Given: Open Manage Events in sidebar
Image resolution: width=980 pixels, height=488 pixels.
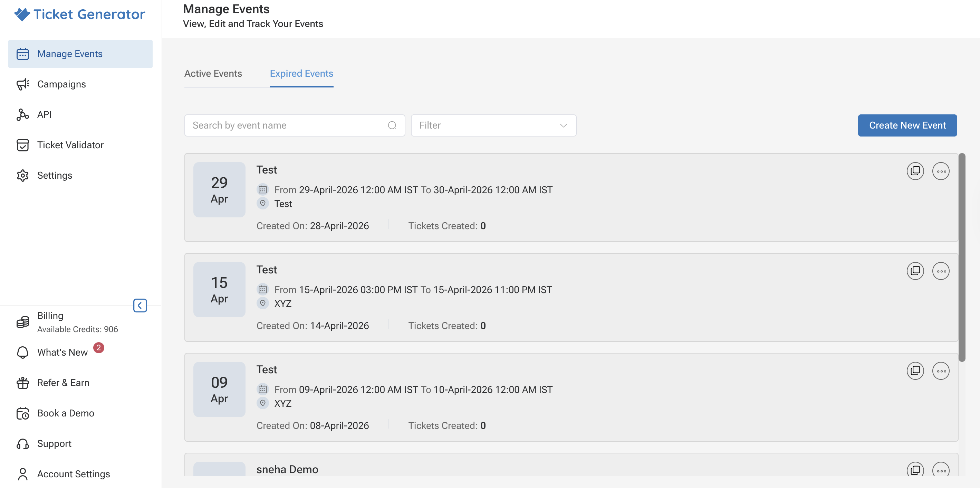Looking at the screenshot, I should click(x=80, y=54).
